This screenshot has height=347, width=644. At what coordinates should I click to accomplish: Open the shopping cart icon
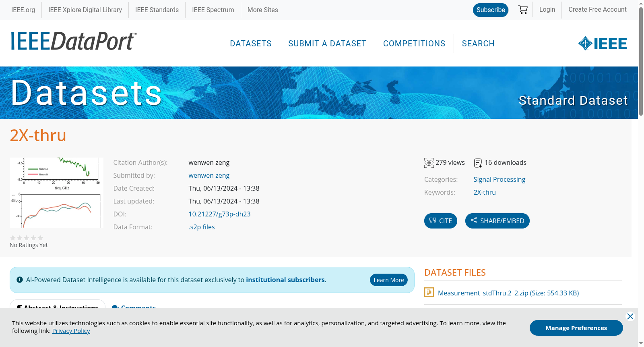[523, 10]
